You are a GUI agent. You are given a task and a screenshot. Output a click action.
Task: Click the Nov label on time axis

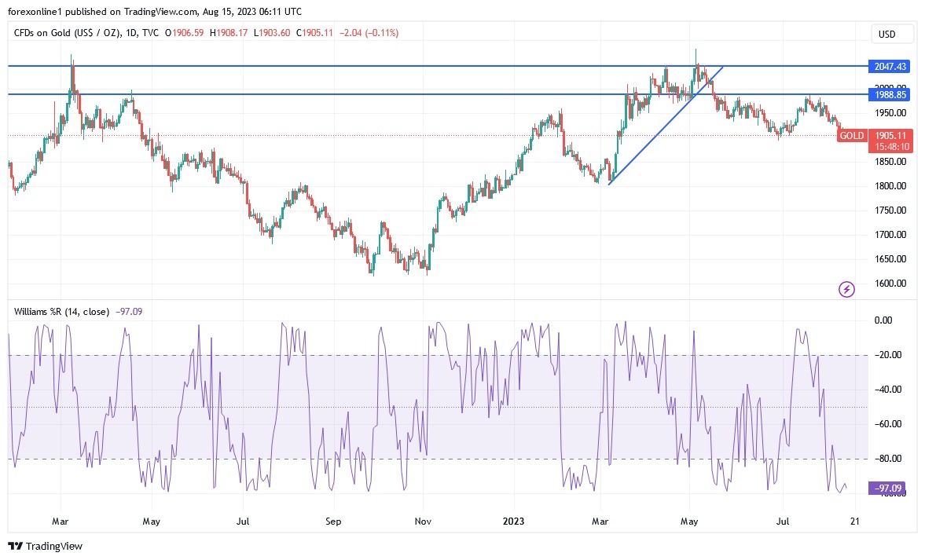coord(423,521)
